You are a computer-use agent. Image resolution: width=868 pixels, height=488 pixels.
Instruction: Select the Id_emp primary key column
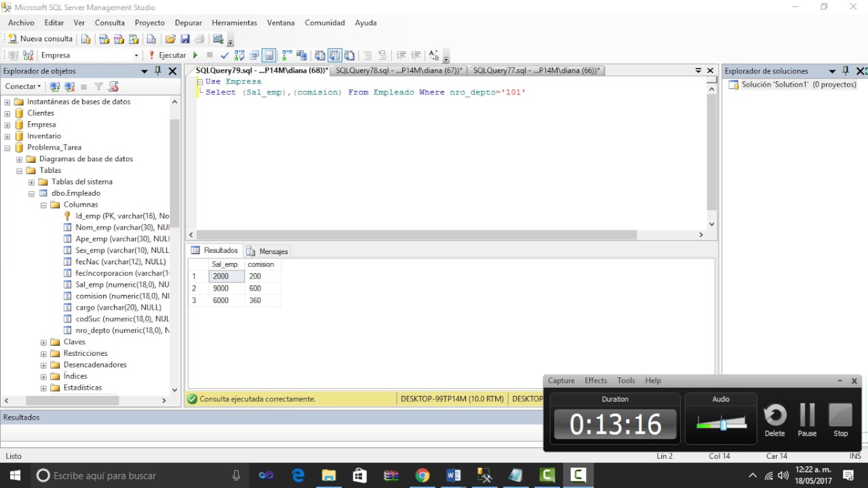pyautogui.click(x=122, y=216)
